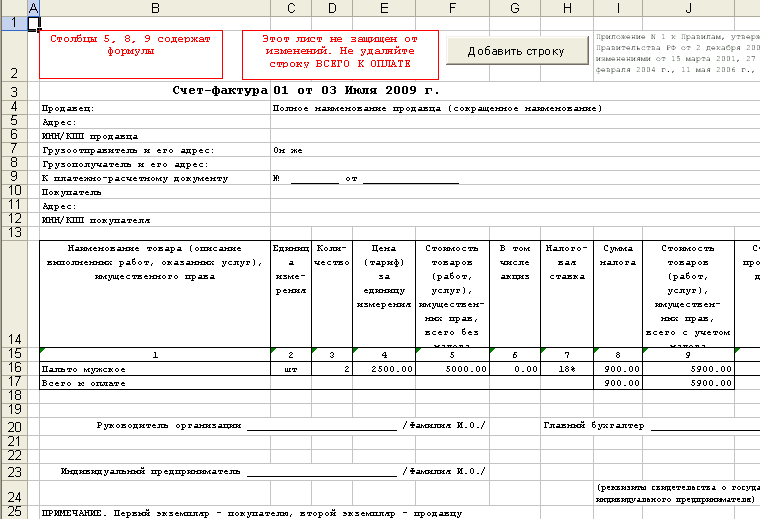Click the price cell "2500.00"
This screenshot has height=519, width=760.
[384, 368]
